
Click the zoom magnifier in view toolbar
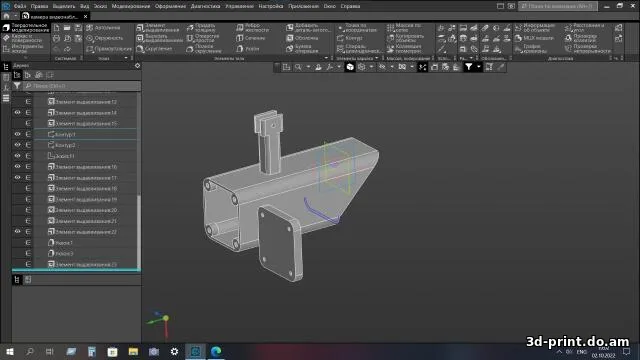click(x=298, y=67)
